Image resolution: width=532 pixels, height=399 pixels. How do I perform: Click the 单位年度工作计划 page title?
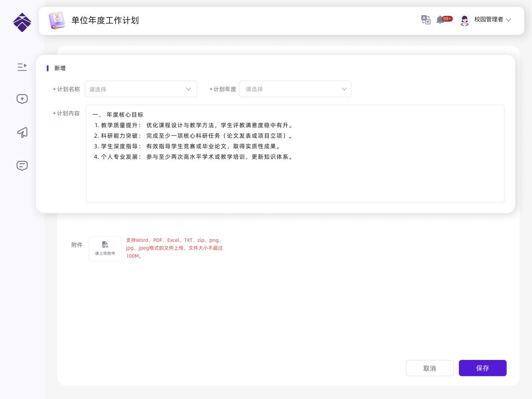[x=105, y=21]
